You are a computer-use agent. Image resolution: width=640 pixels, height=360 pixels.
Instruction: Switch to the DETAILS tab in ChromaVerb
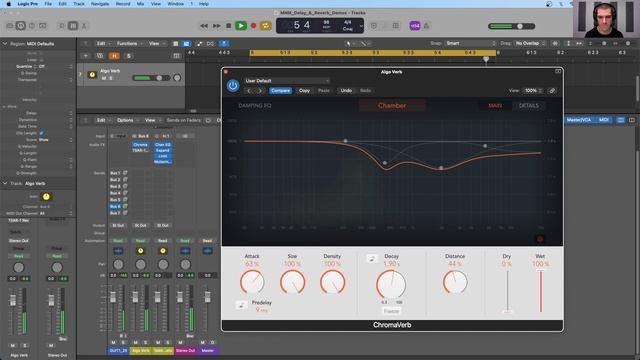pos(529,106)
